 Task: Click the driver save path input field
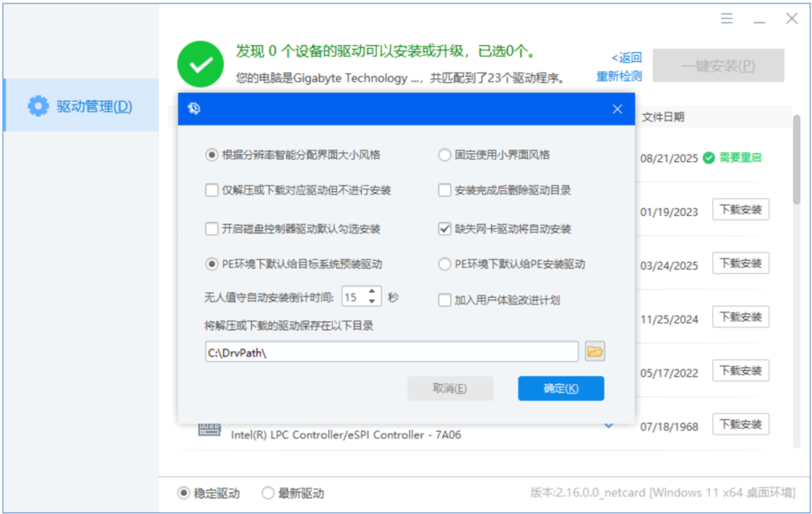[392, 351]
